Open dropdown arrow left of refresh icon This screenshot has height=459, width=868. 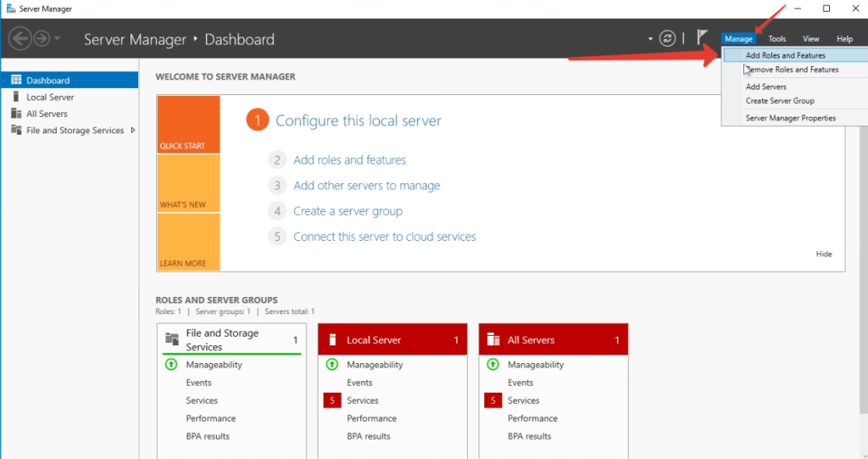click(650, 39)
